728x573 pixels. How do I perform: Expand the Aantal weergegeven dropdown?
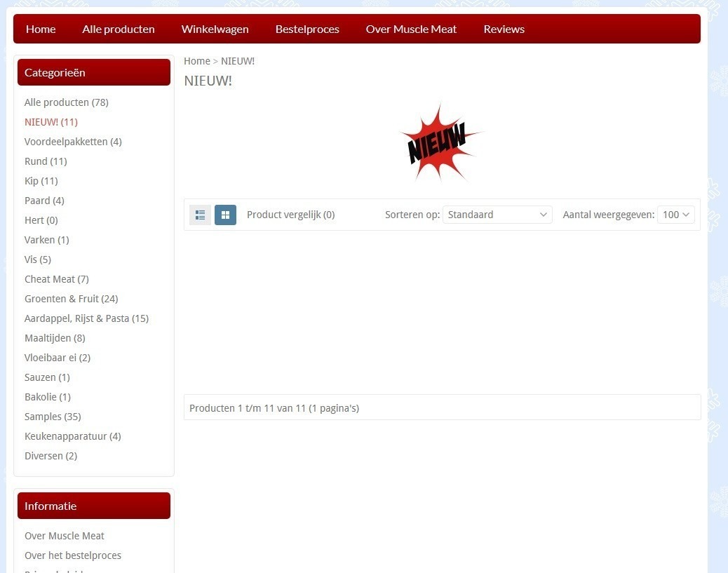[x=675, y=215]
